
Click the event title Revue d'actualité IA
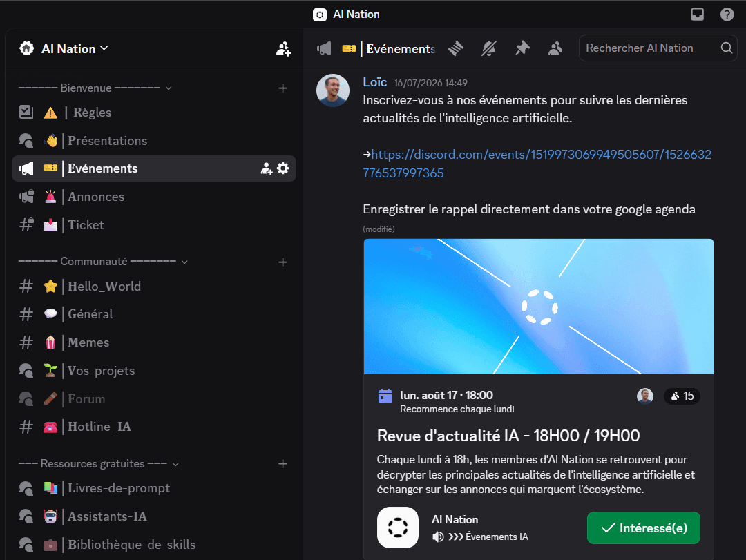pos(508,436)
